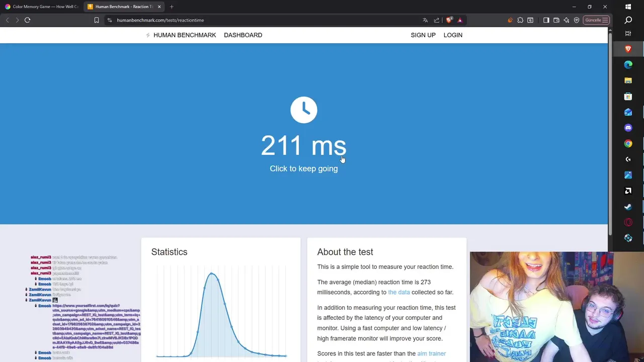Click the Statistics heading
This screenshot has width=644, height=362.
tap(169, 252)
